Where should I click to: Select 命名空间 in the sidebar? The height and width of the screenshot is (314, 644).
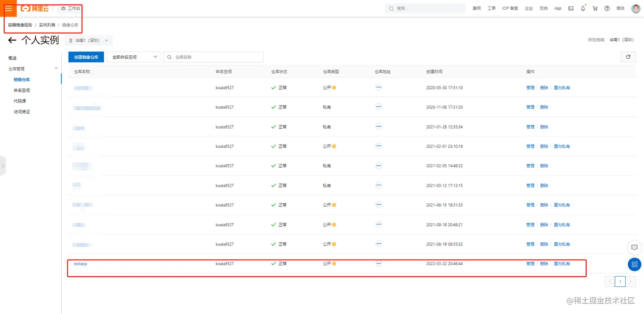22,90
